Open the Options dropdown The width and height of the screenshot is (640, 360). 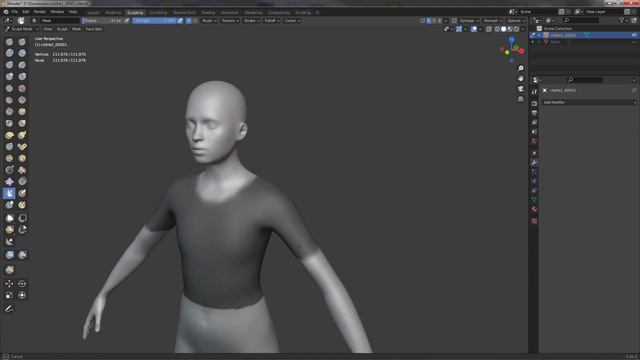pyautogui.click(x=516, y=20)
